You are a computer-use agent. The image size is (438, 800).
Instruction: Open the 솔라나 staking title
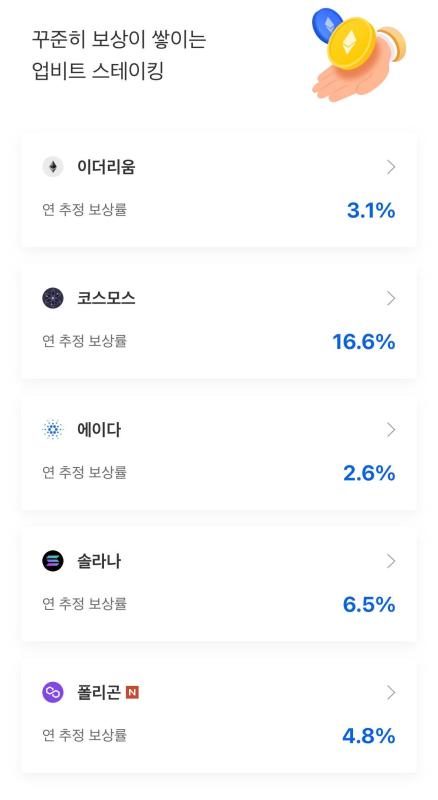(99, 561)
